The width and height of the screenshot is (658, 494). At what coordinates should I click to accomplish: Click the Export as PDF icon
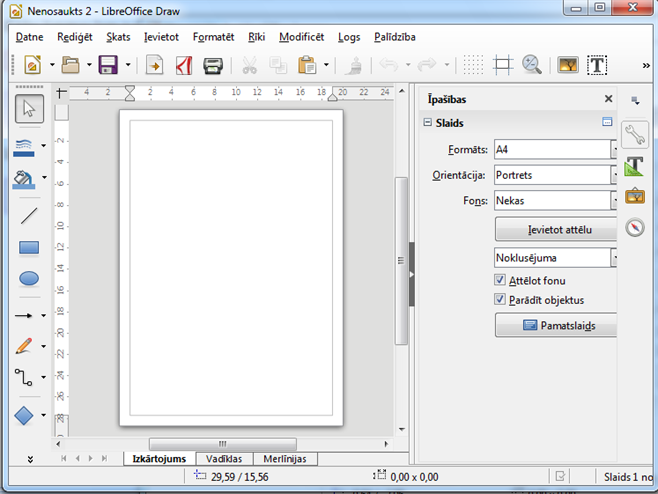(184, 66)
